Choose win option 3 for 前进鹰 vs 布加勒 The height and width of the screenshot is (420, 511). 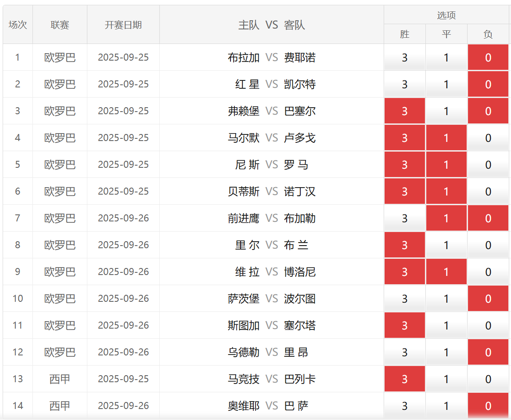[404, 218]
